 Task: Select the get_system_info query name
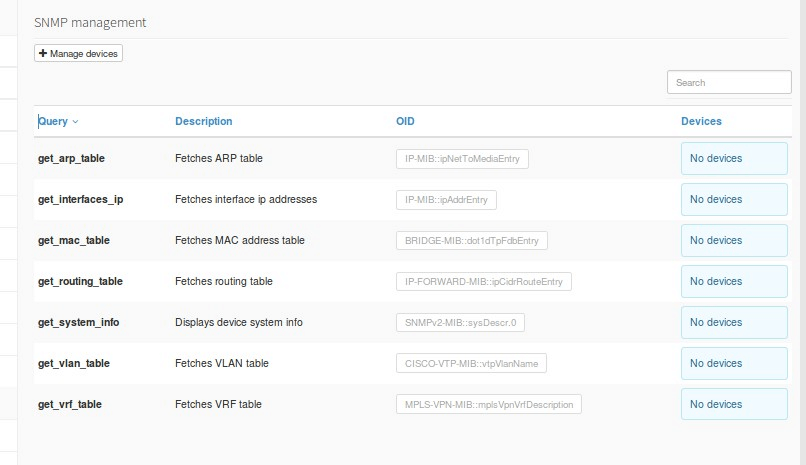[79, 322]
